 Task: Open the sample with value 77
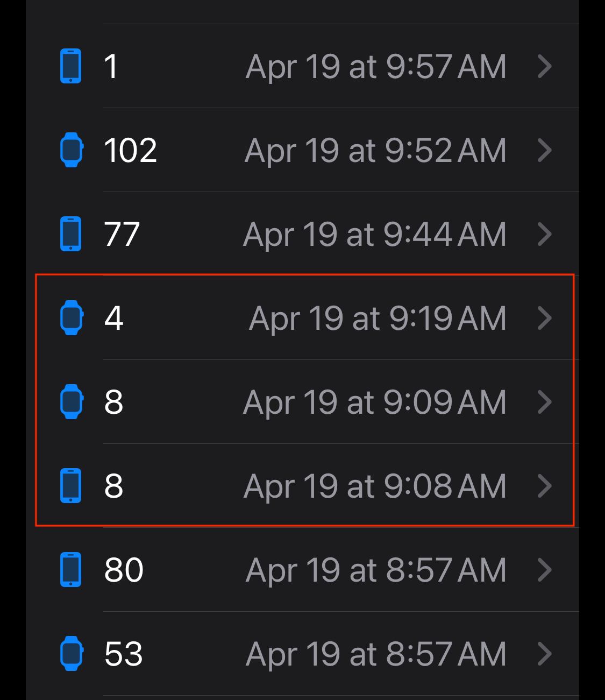tap(122, 234)
